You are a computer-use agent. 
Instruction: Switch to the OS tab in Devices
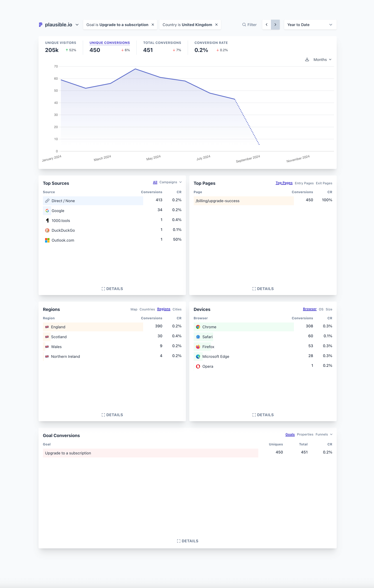(321, 309)
